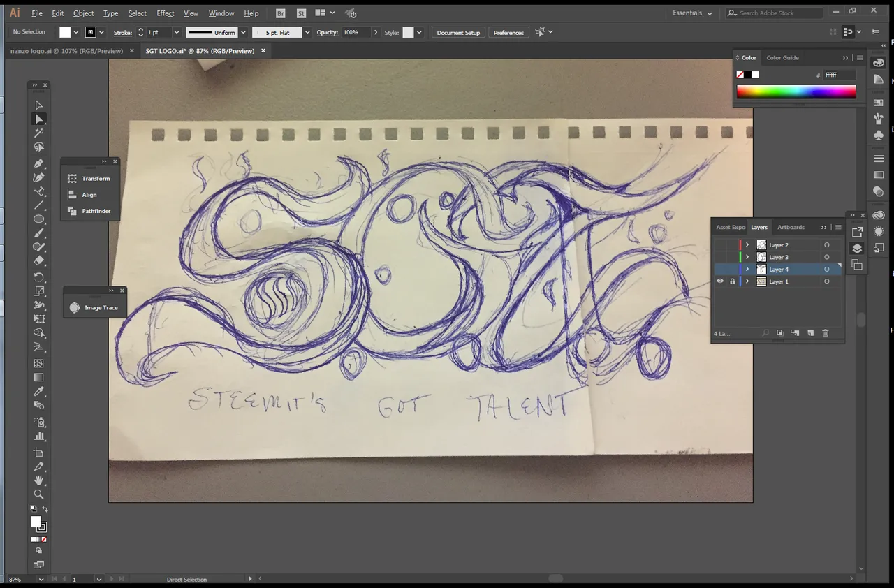The image size is (894, 588).
Task: Show Layer 2 via its visibility box
Action: (x=720, y=245)
